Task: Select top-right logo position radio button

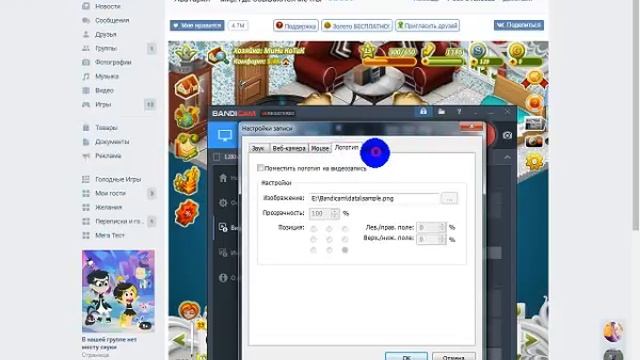Action: point(345,229)
